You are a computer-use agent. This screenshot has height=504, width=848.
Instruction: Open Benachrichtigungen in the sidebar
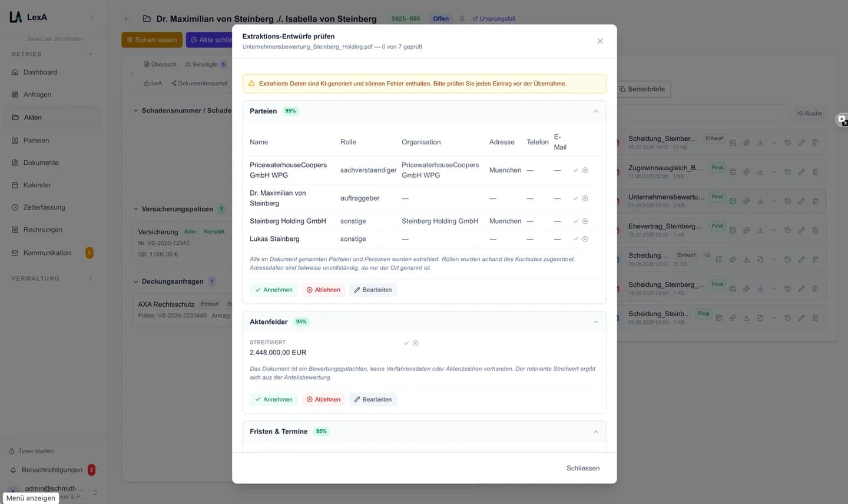52,470
